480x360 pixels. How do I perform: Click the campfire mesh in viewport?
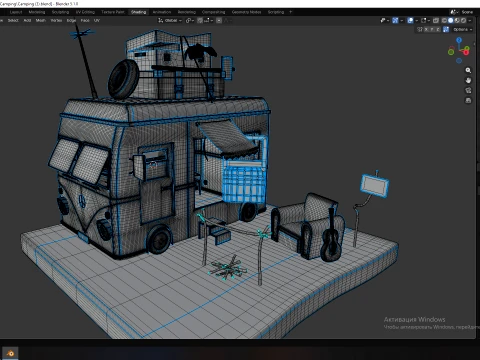click(x=227, y=268)
